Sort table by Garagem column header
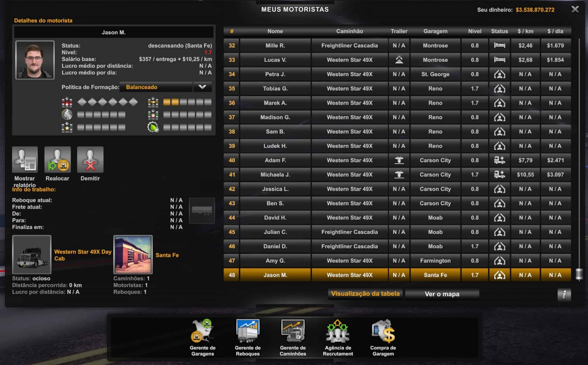 coord(435,31)
